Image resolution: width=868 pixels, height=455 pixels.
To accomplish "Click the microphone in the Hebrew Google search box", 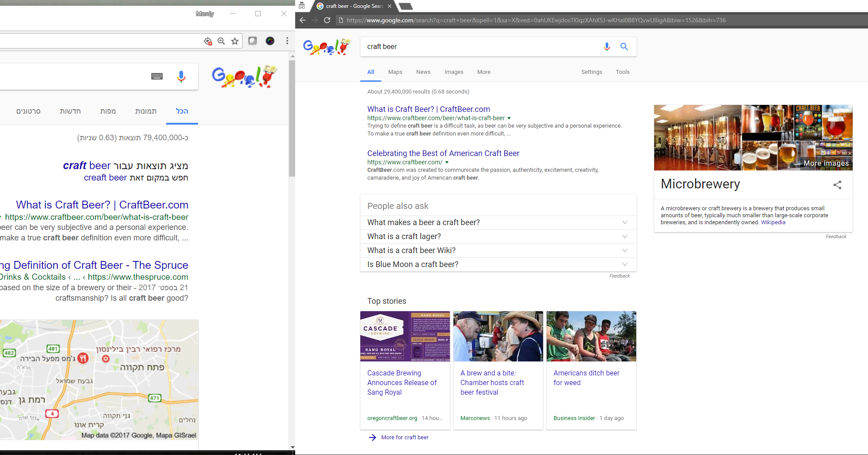I will pos(181,76).
